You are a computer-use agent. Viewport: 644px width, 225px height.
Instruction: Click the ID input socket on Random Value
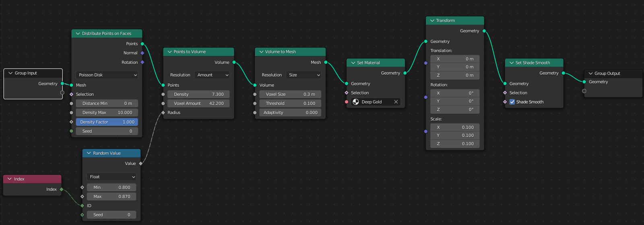[83, 206]
